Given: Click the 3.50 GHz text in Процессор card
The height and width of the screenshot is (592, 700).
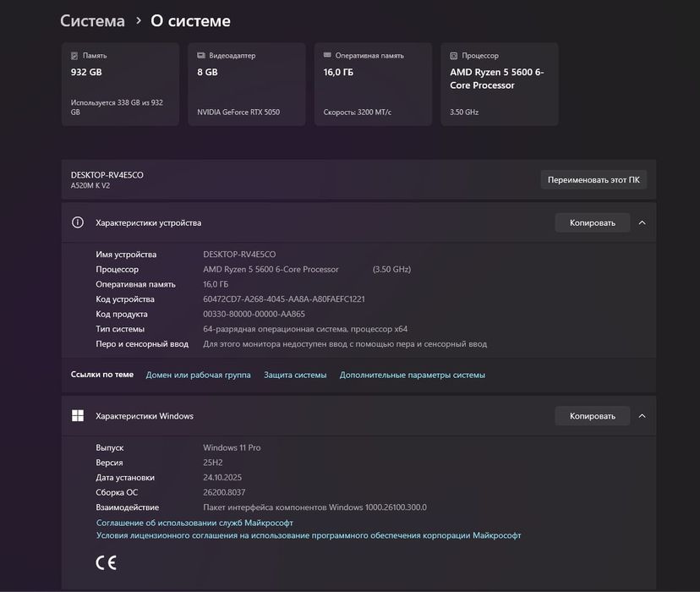Looking at the screenshot, I should click(464, 112).
